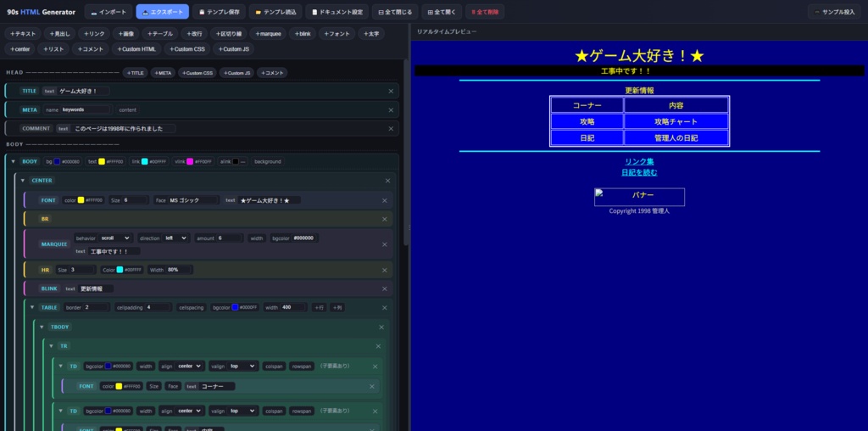Add a +見出し heading element
The height and width of the screenshot is (431, 868).
point(59,34)
